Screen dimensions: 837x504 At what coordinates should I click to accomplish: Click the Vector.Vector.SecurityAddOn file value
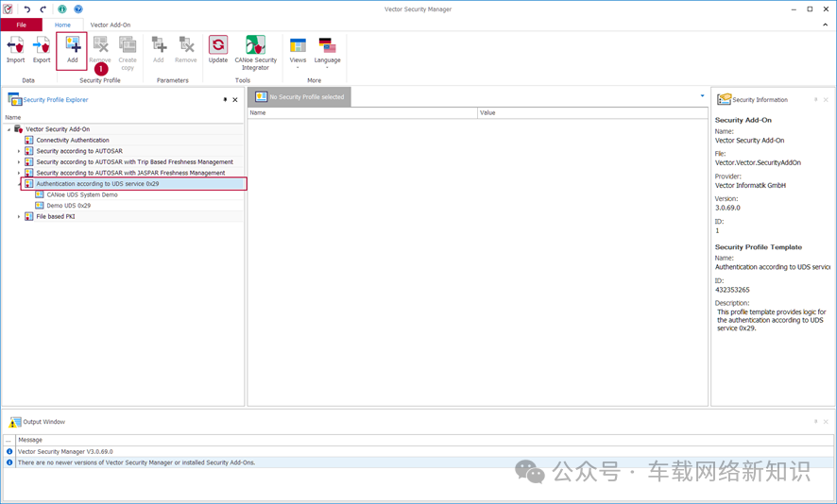pos(758,162)
